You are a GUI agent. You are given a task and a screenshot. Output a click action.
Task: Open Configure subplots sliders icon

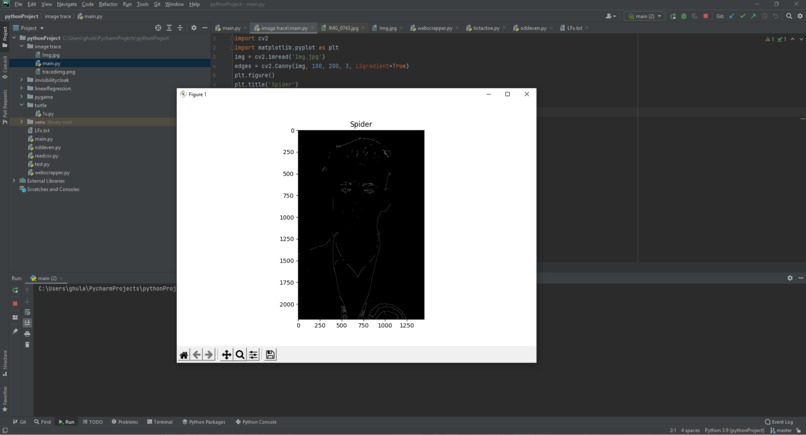click(x=253, y=355)
